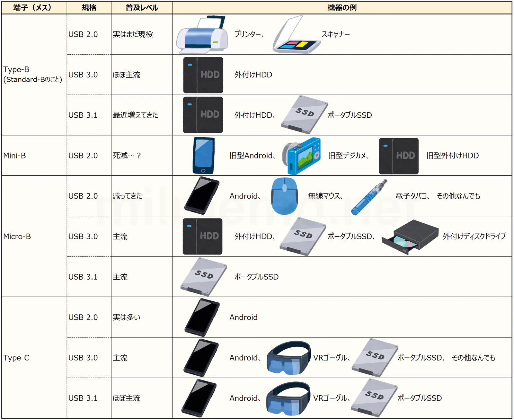Image resolution: width=514 pixels, height=420 pixels.
Task: Click the Mini-B connector cell
Action: [34, 156]
